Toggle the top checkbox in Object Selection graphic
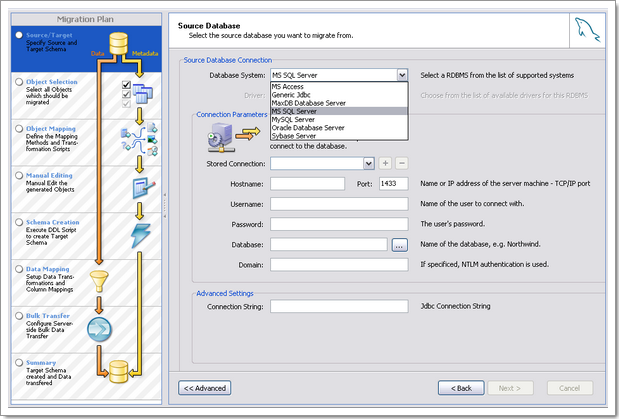Viewport: 619px width, 419px height. click(126, 85)
